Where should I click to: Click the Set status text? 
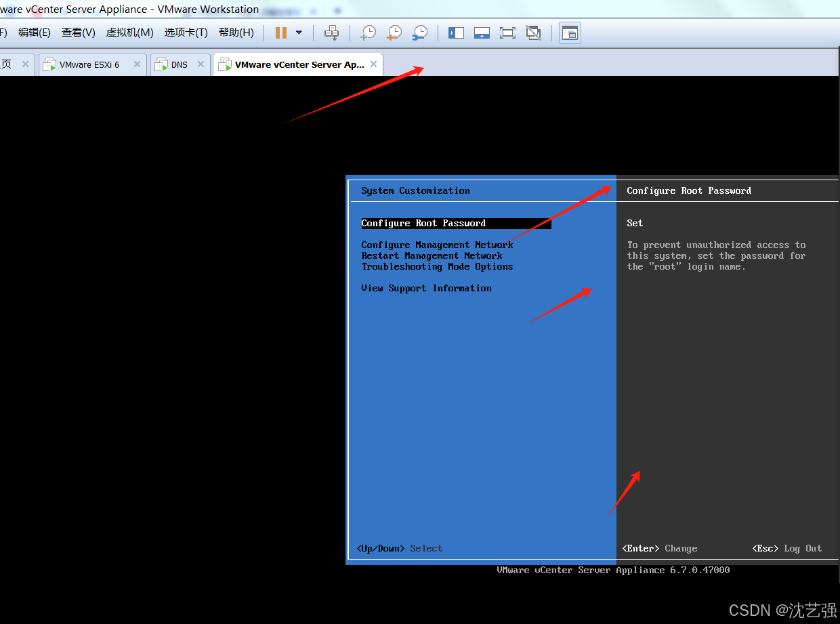pyautogui.click(x=635, y=223)
